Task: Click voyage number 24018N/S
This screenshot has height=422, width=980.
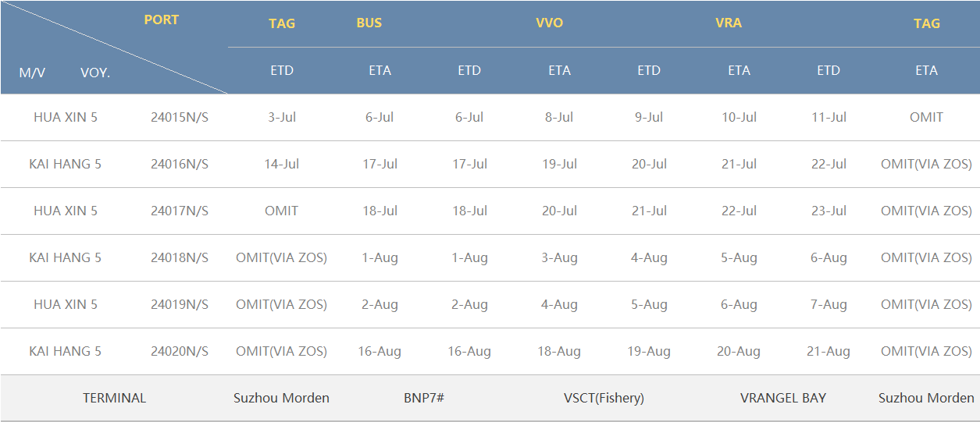Action: click(x=180, y=257)
